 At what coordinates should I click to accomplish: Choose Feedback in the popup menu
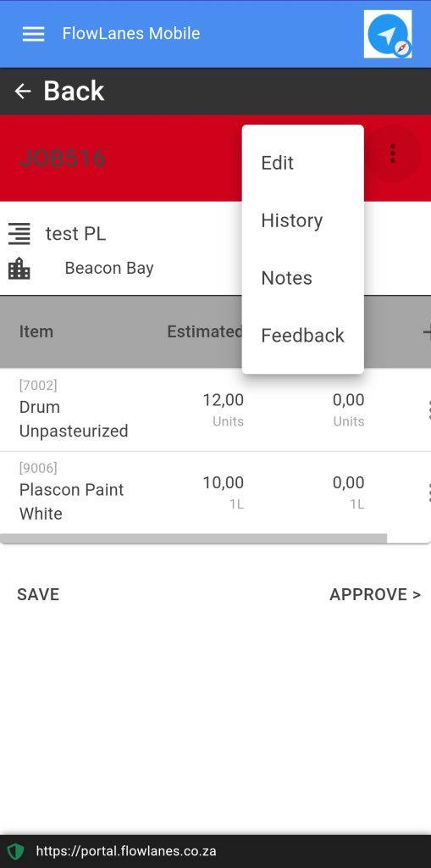302,336
